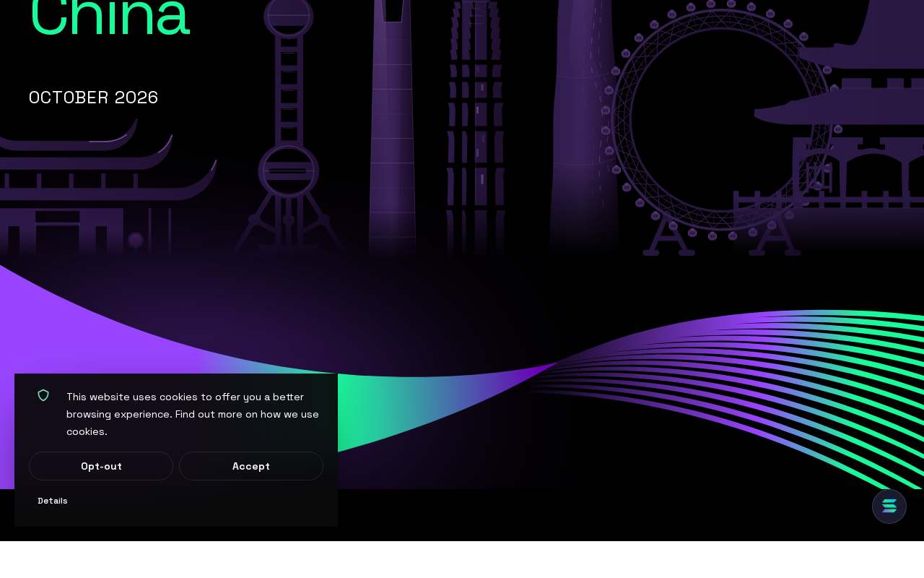The width and height of the screenshot is (924, 578).
Task: Click the cookie notice message text
Action: (x=193, y=414)
